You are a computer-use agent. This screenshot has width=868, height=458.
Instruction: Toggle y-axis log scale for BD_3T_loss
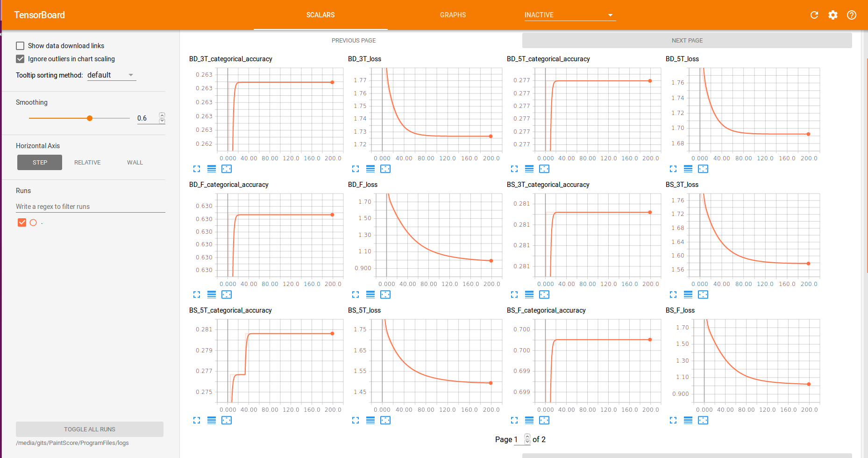point(370,169)
